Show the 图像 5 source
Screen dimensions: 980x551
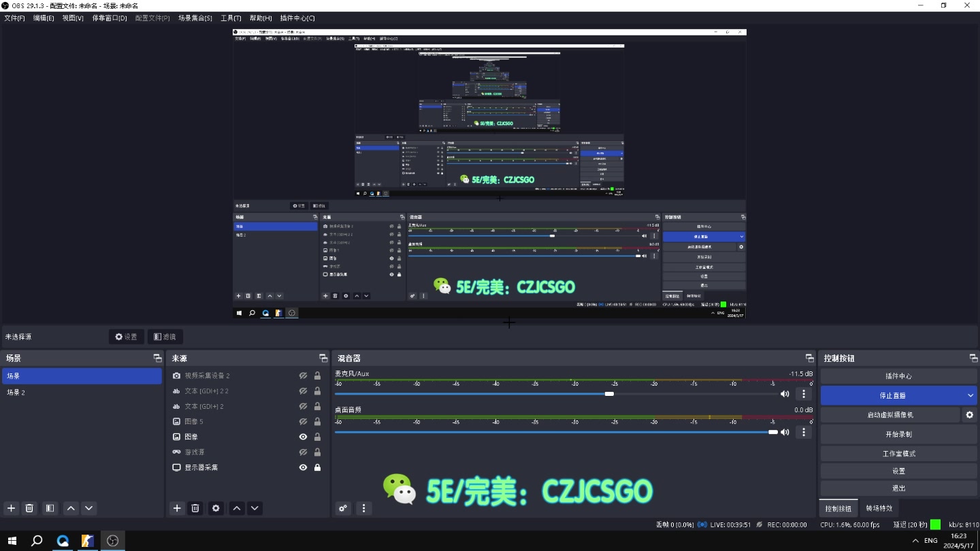point(303,422)
